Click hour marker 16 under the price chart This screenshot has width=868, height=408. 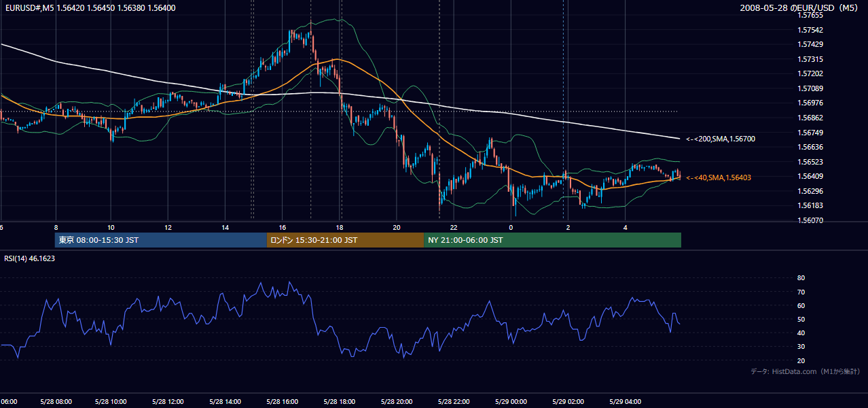[x=283, y=227]
